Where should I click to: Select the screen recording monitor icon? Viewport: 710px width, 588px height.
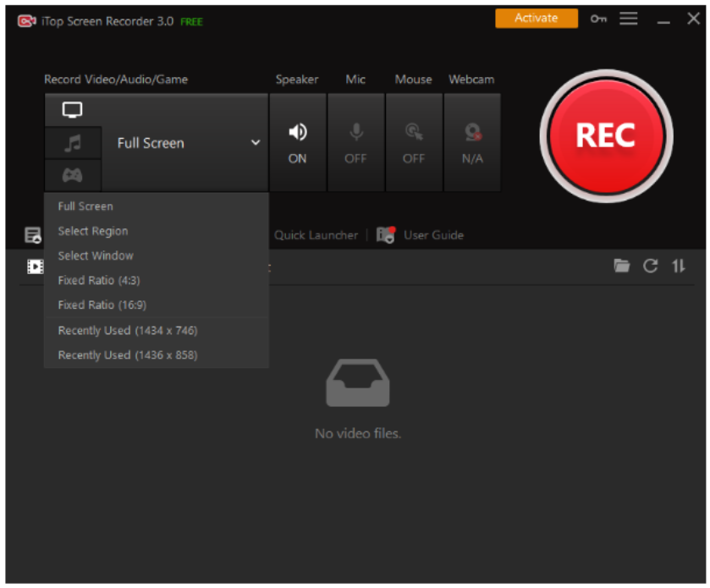(73, 109)
